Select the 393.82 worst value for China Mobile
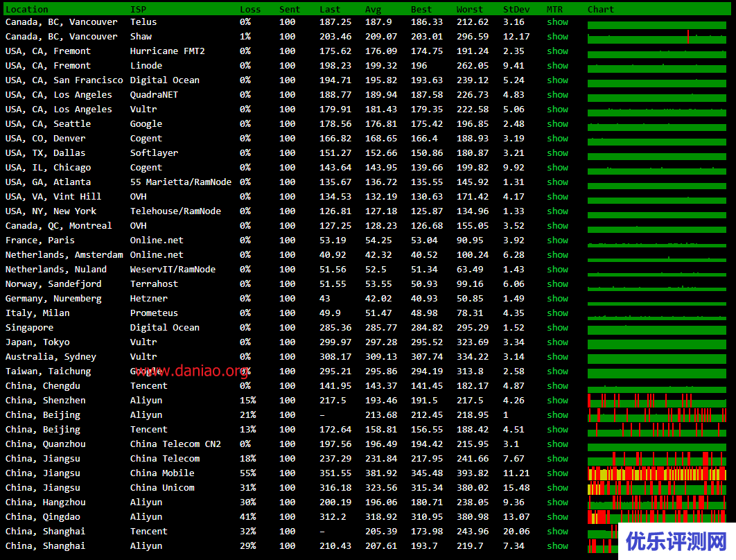This screenshot has height=560, width=736. [473, 473]
